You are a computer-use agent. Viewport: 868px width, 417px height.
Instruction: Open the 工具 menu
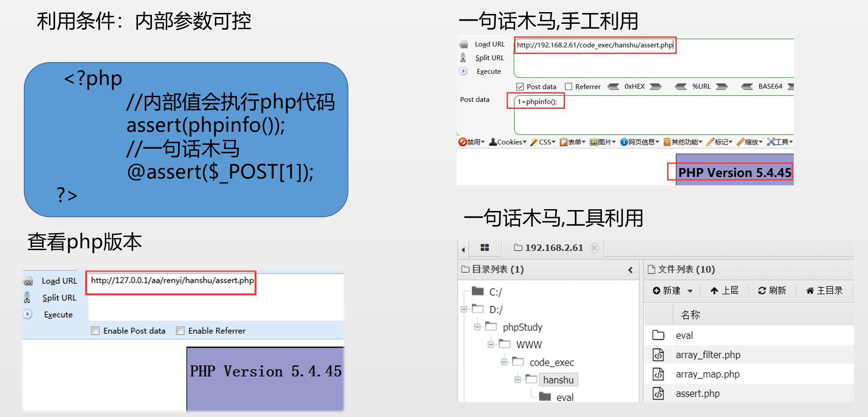click(x=779, y=142)
